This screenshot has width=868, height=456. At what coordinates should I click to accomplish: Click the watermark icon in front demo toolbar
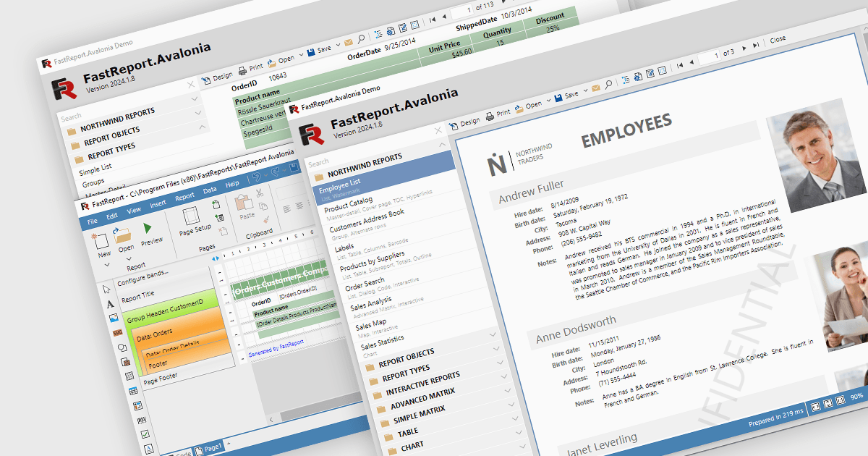(661, 69)
